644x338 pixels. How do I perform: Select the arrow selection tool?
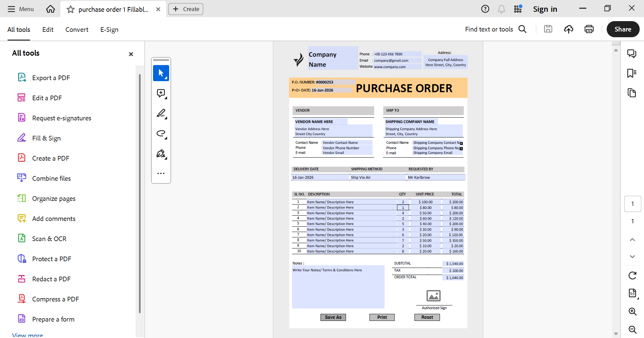[161, 73]
